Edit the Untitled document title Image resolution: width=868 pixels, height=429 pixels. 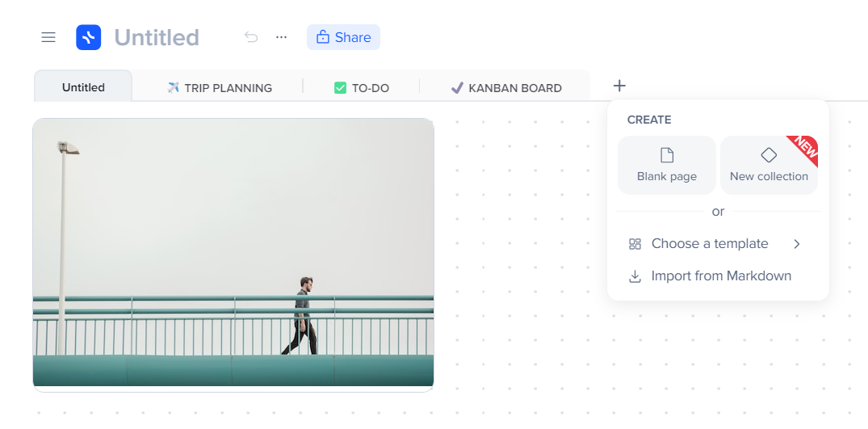(157, 38)
